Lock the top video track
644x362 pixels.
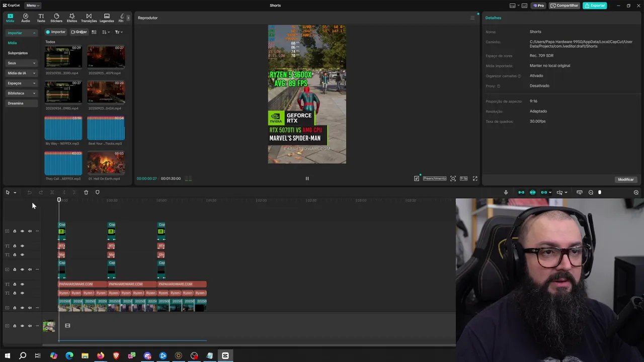pos(15,231)
